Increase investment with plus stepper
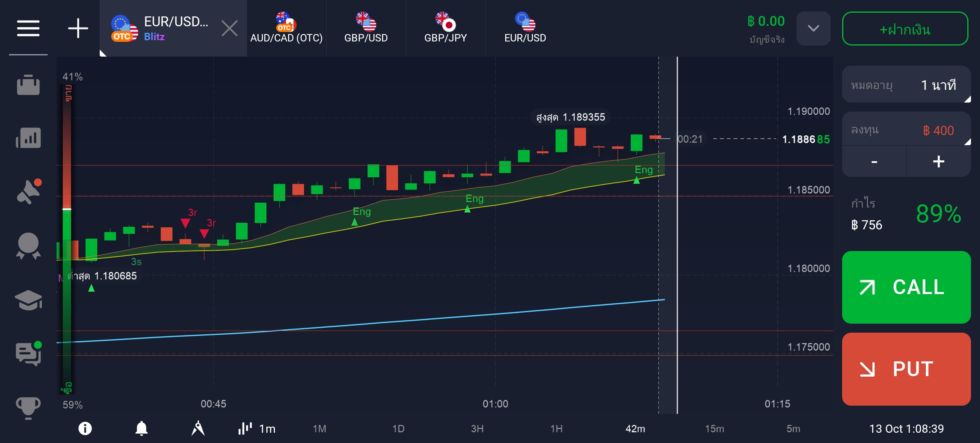Screen dimensions: 980x443 [938, 162]
